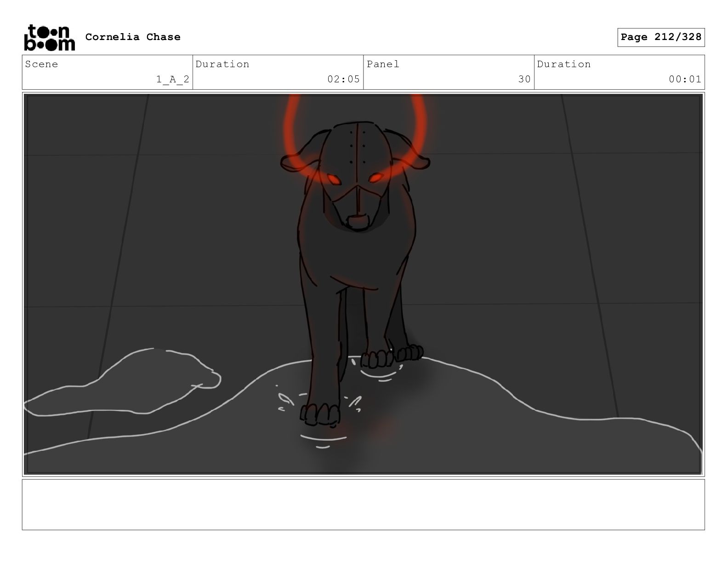Click the scene duration value "02:05"
The width and height of the screenshot is (728, 563).
[x=343, y=79]
